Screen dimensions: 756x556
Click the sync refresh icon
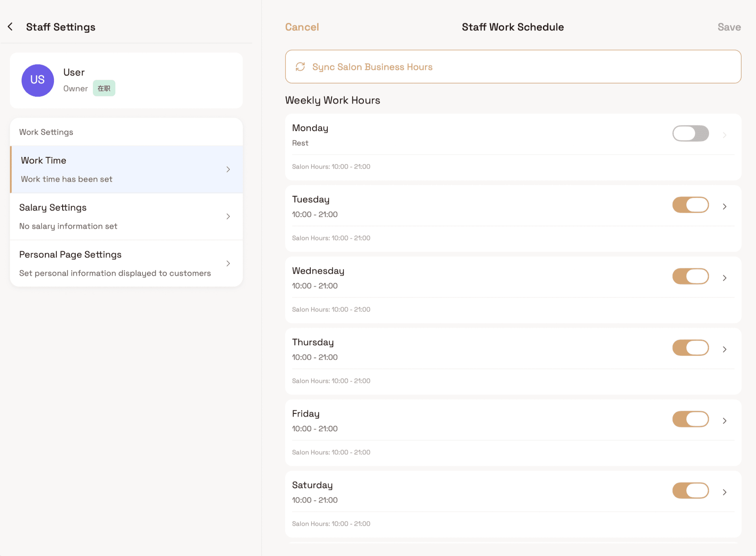tap(300, 67)
